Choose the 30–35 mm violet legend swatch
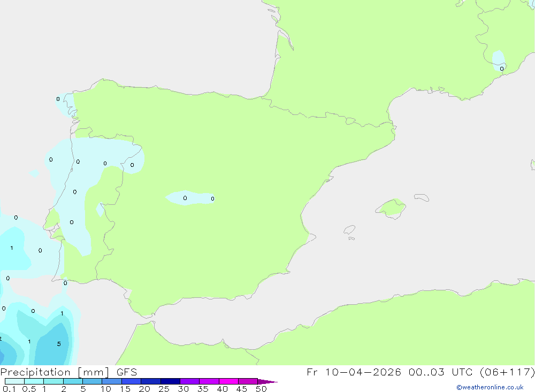The image size is (535, 392). click(x=189, y=381)
